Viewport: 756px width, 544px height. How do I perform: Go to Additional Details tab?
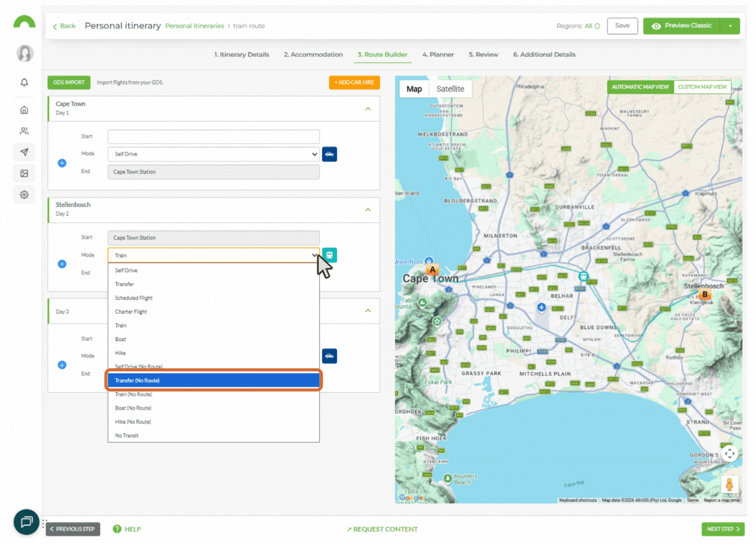pos(544,54)
